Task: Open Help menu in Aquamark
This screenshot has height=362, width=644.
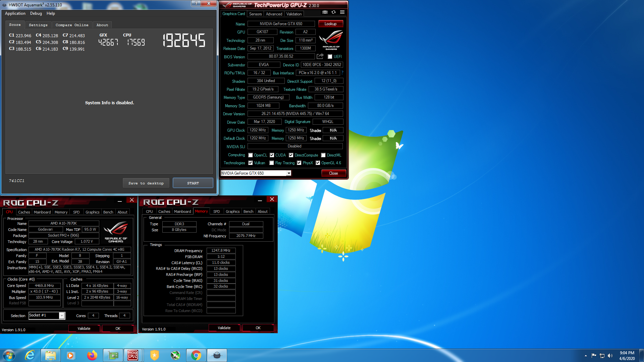Action: [51, 13]
